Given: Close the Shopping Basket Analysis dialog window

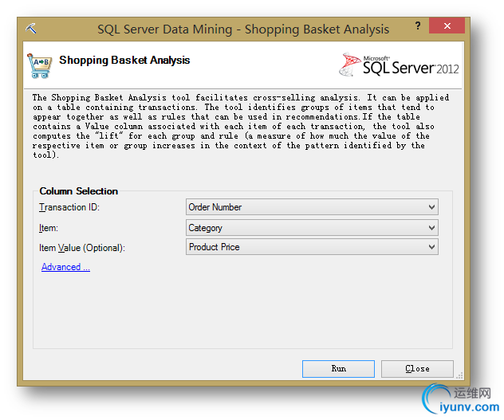Looking at the screenshot, I should 447,26.
